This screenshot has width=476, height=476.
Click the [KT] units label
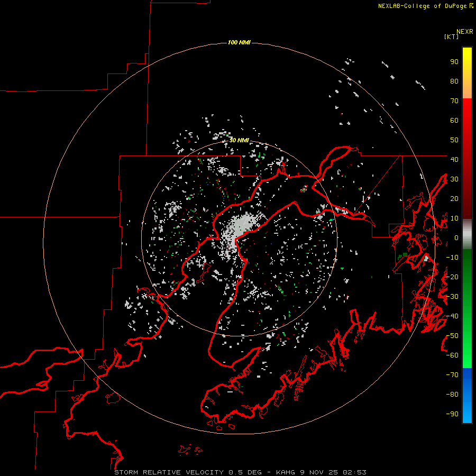(x=452, y=36)
